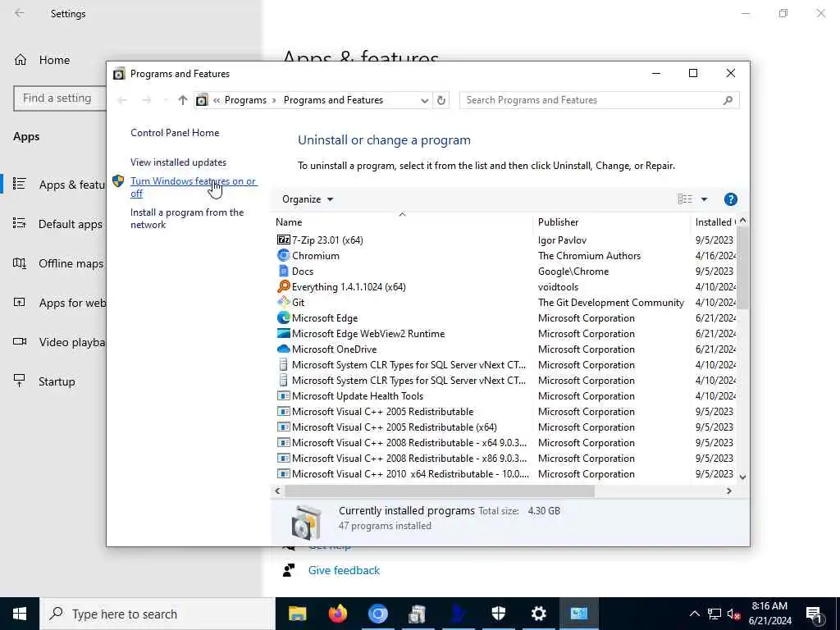
Task: Click the Microsoft Update Health Tools icon
Action: (283, 396)
